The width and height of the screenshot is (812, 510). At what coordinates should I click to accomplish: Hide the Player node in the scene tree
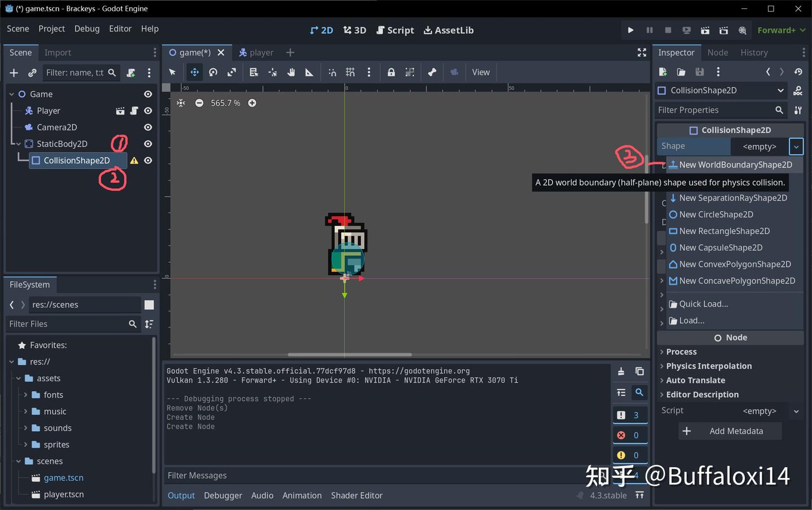click(147, 110)
